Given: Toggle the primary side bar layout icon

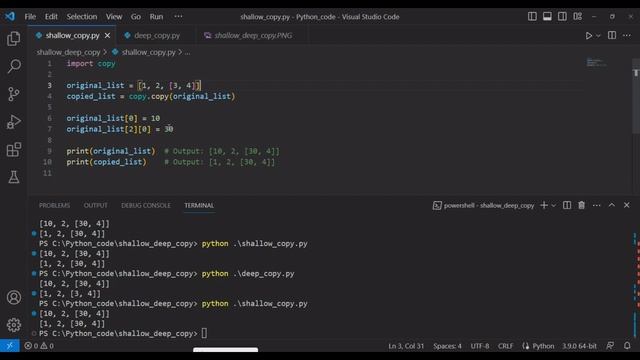Looking at the screenshot, I should (532, 16).
